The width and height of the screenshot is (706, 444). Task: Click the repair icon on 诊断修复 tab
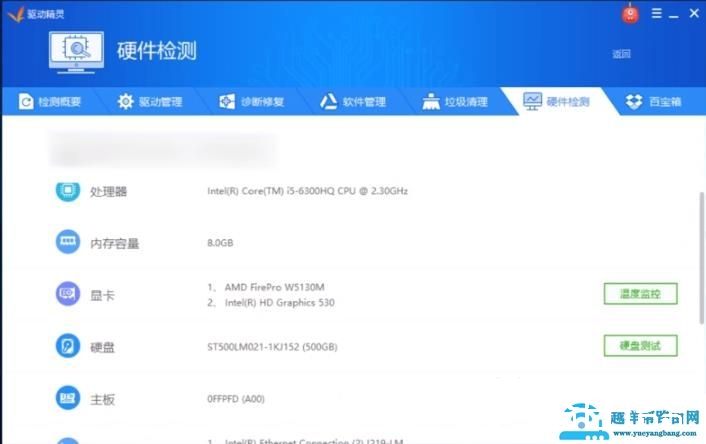pos(227,102)
